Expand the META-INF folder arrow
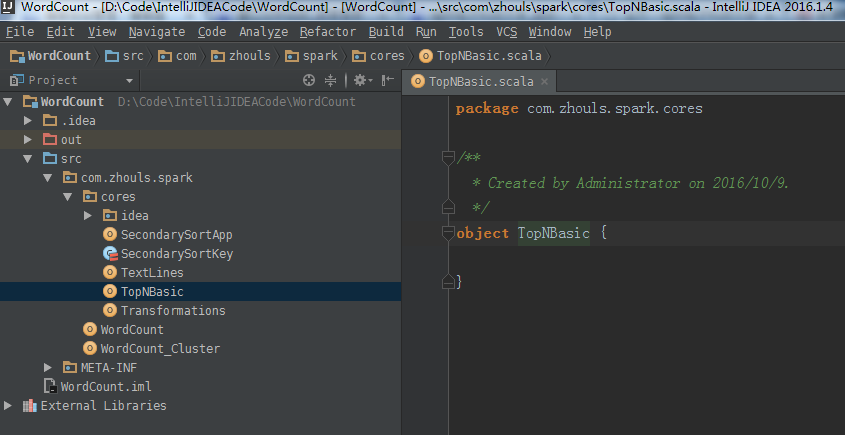Screen dimensions: 845x435 pyautogui.click(x=48, y=368)
